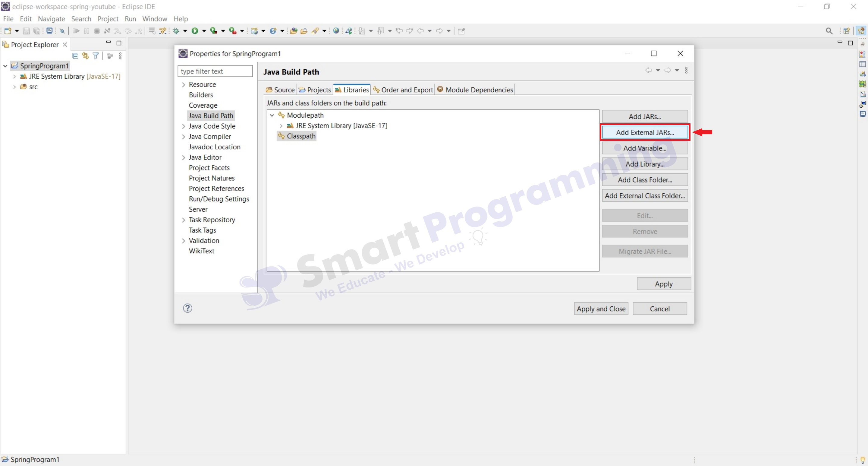
Task: Click the type filter text field
Action: [x=215, y=71]
